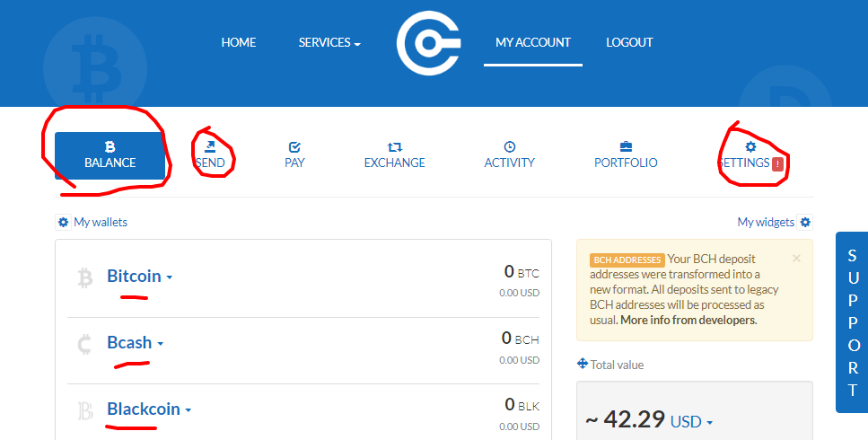Screen dimensions: 868x440
Task: Click 0.00 USD under Bitcoin balance
Action: point(519,293)
